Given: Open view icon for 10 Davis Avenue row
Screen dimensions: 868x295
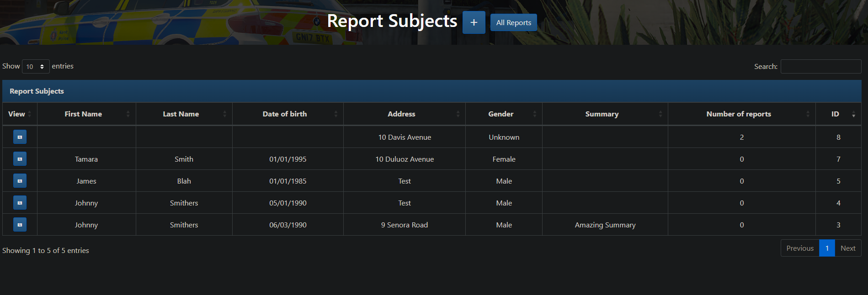Looking at the screenshot, I should coord(20,137).
